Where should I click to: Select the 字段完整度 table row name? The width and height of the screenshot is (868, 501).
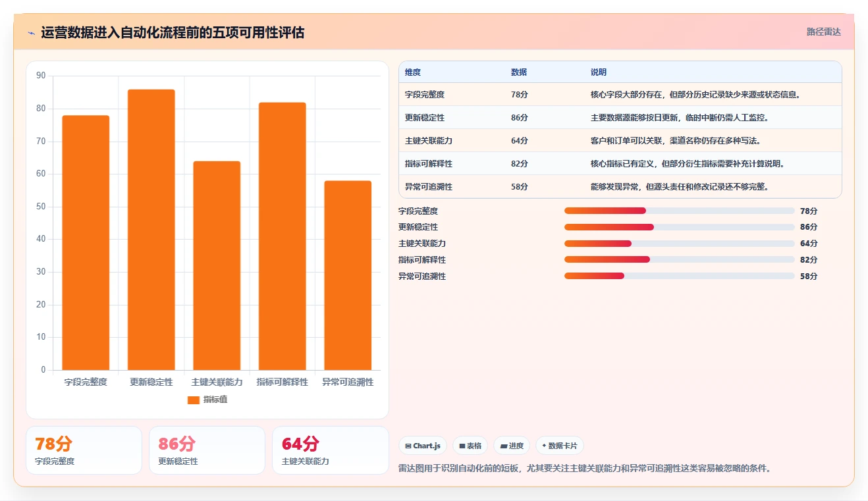425,95
